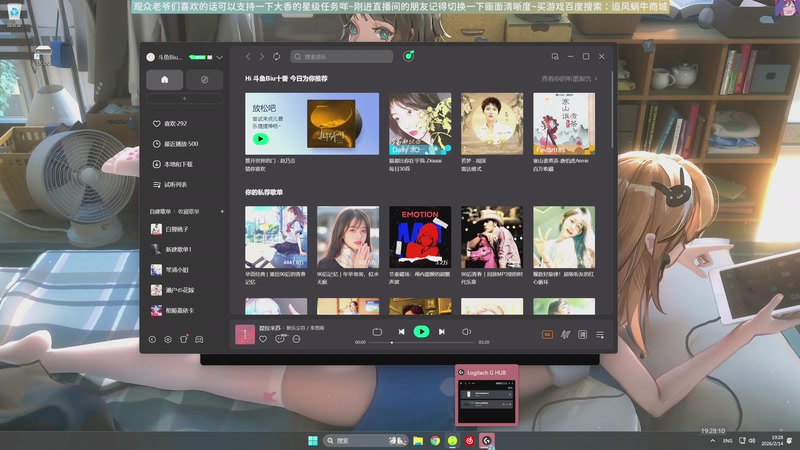Open the anime schoolgirl playlist cover

[x=276, y=237]
